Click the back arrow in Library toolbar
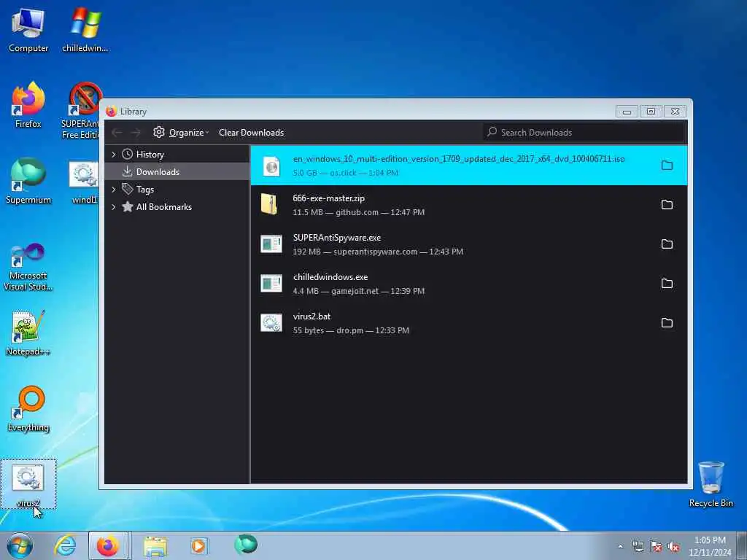The height and width of the screenshot is (560, 747). pyautogui.click(x=117, y=133)
